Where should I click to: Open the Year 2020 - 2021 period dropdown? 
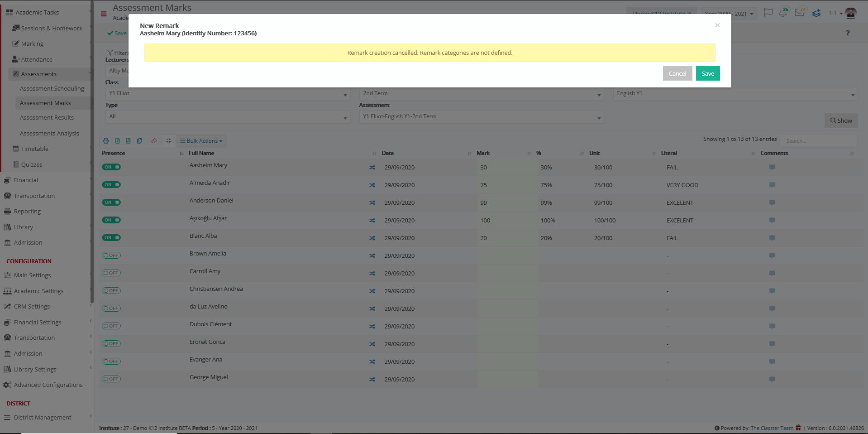point(729,14)
